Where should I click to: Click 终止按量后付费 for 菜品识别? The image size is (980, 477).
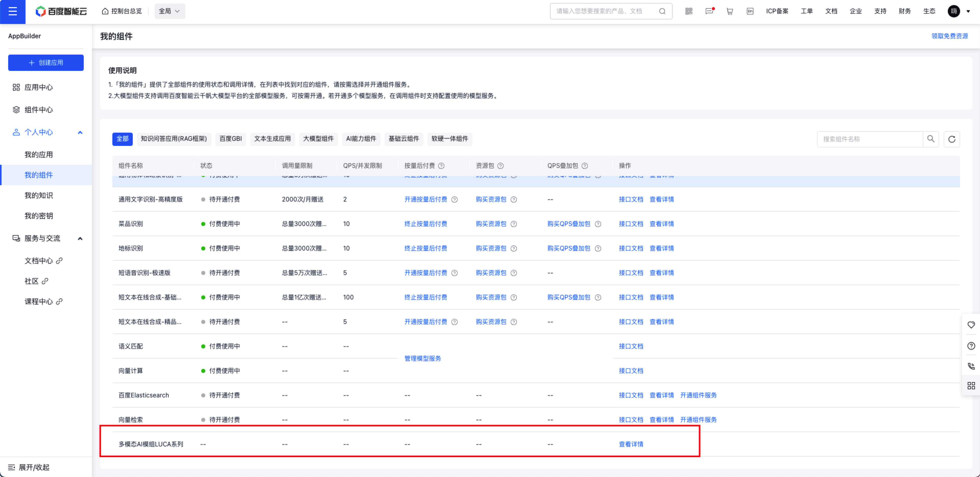click(426, 224)
